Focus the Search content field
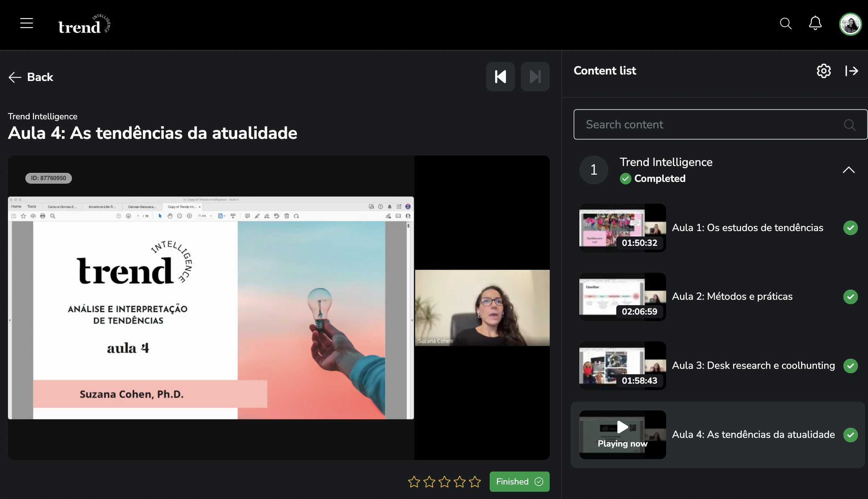 coord(720,124)
